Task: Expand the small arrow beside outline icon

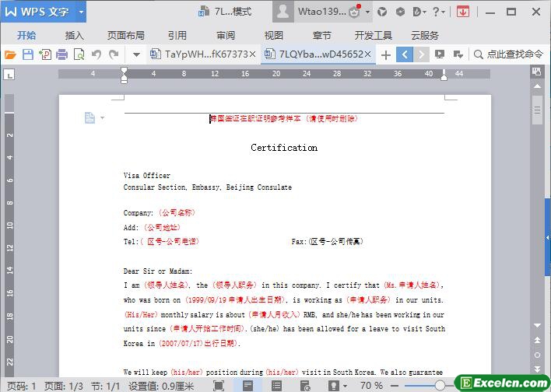Action: [x=102, y=117]
